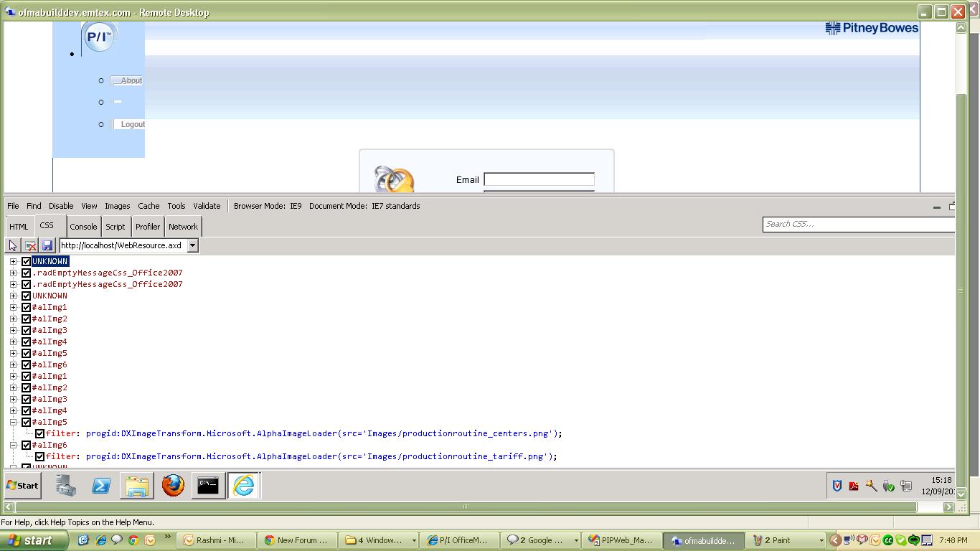Collapse the expanded #alImg5 rule

coord(13,422)
